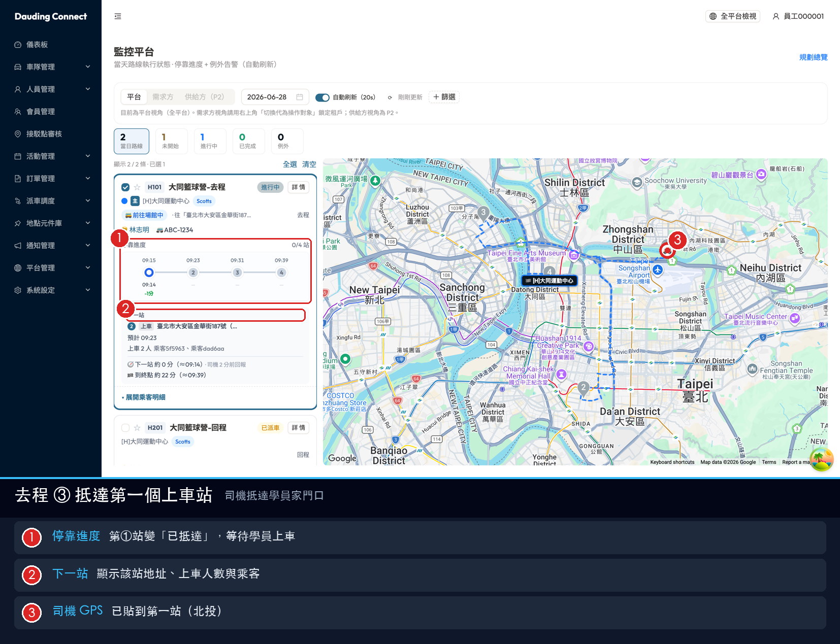Collapse the sidebar with the menu-fold icon
This screenshot has width=840, height=644.
point(118,16)
